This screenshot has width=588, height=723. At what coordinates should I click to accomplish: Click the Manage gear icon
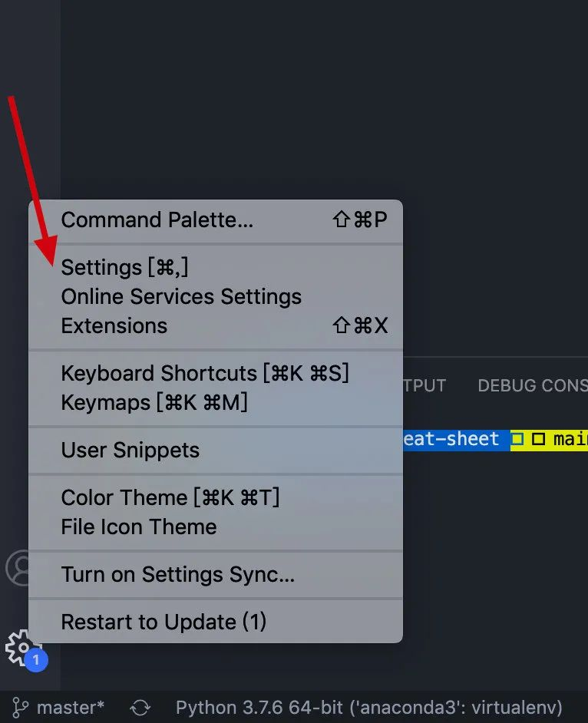[x=19, y=647]
